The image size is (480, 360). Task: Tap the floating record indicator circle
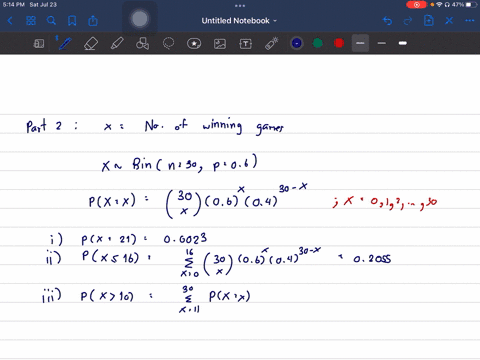pos(140,19)
